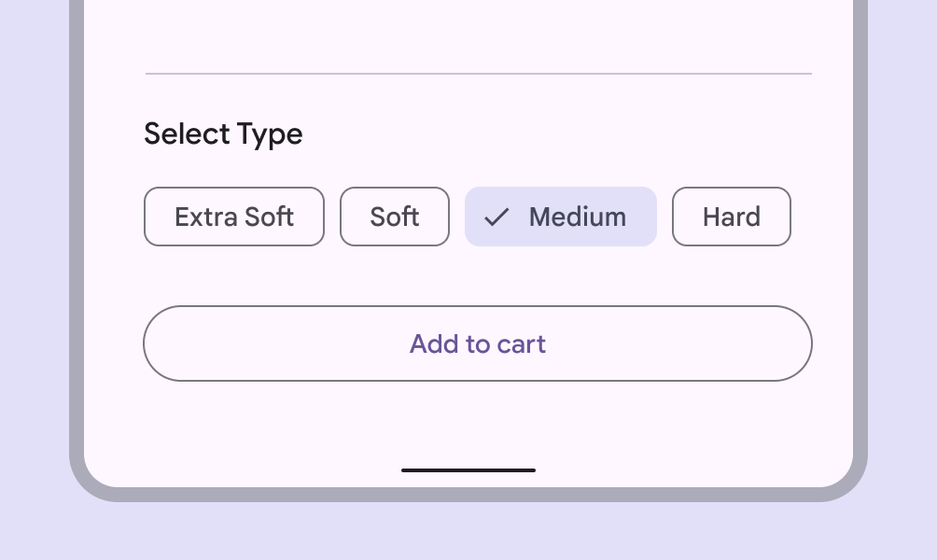Deselect the Medium filter chip

click(561, 217)
